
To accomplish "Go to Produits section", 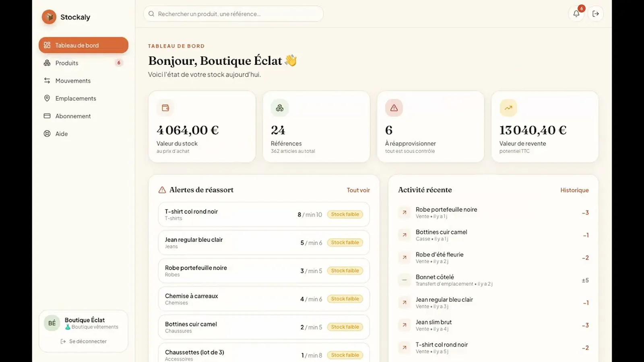I will pyautogui.click(x=83, y=63).
